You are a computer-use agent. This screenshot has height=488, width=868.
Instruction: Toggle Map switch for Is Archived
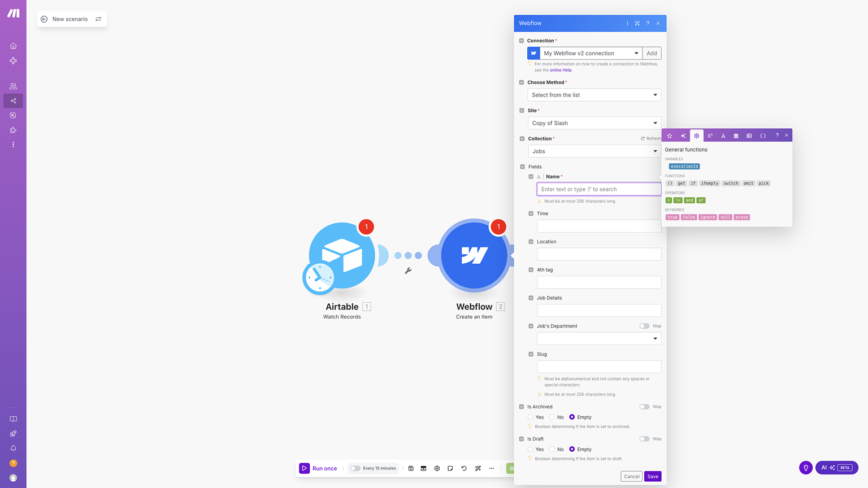(644, 407)
